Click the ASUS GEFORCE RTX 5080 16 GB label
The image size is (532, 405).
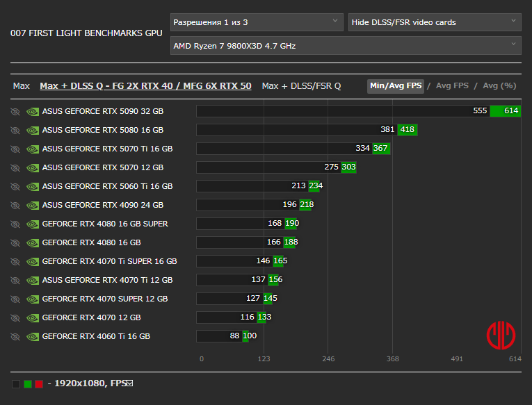click(103, 130)
